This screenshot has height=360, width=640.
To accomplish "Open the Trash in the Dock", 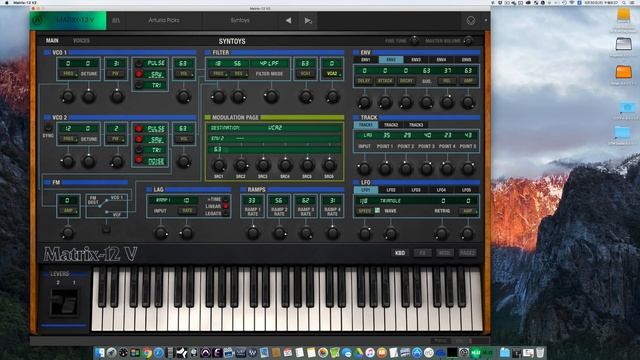I will tap(540, 353).
